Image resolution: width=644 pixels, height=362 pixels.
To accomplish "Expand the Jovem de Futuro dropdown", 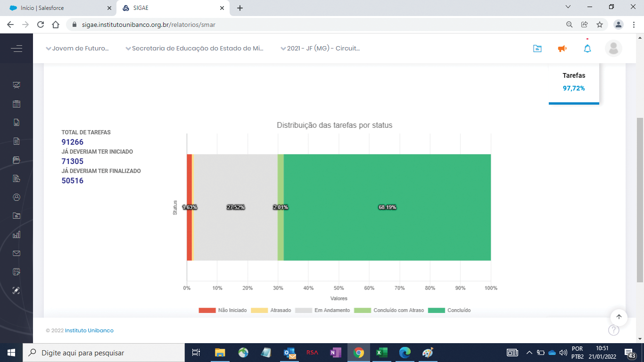I will [77, 48].
